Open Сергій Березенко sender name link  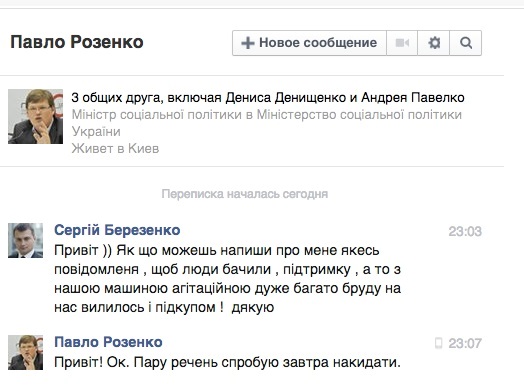click(117, 230)
